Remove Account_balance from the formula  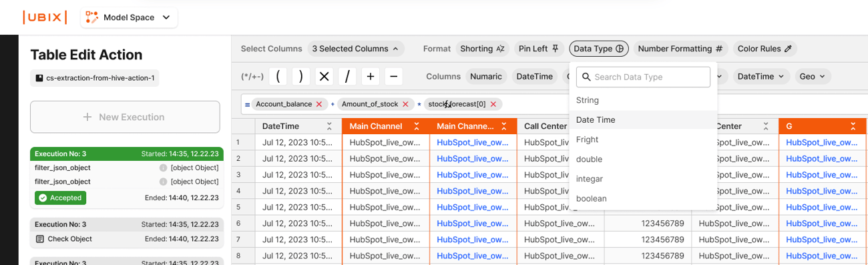319,104
